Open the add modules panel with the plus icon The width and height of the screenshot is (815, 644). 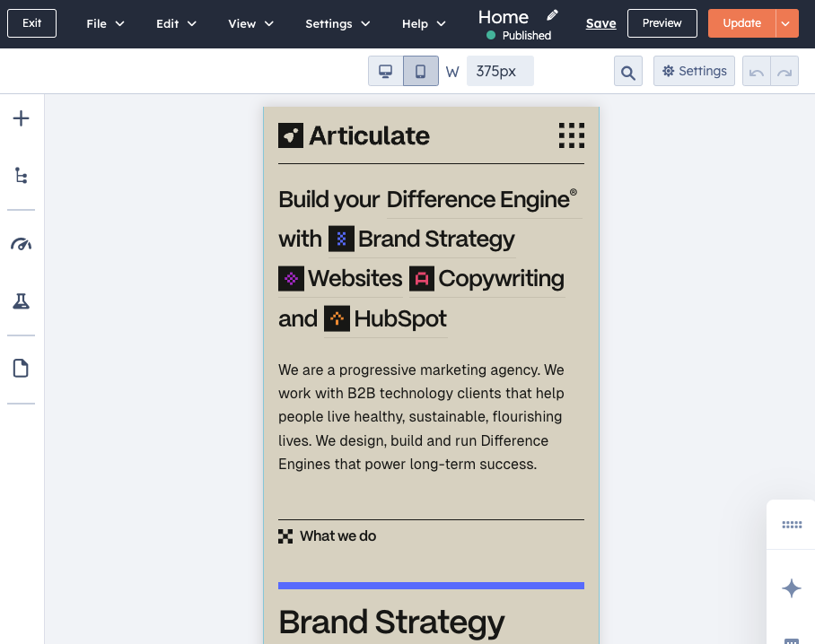(21, 117)
